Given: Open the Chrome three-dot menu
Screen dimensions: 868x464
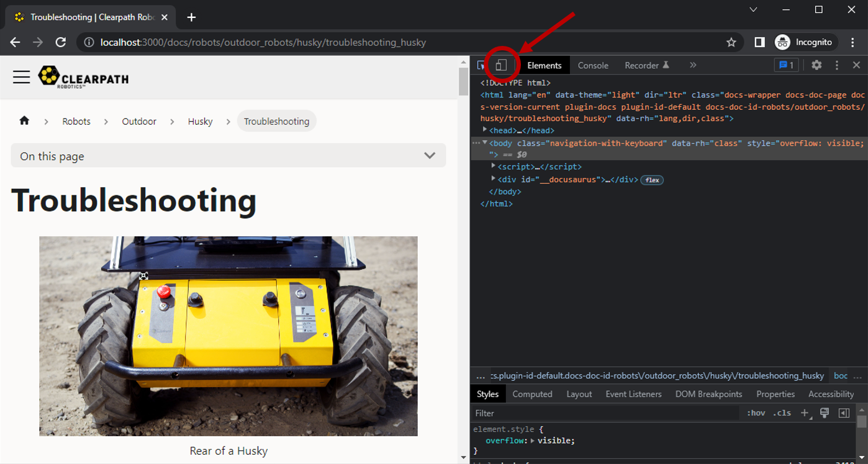Looking at the screenshot, I should tap(852, 42).
